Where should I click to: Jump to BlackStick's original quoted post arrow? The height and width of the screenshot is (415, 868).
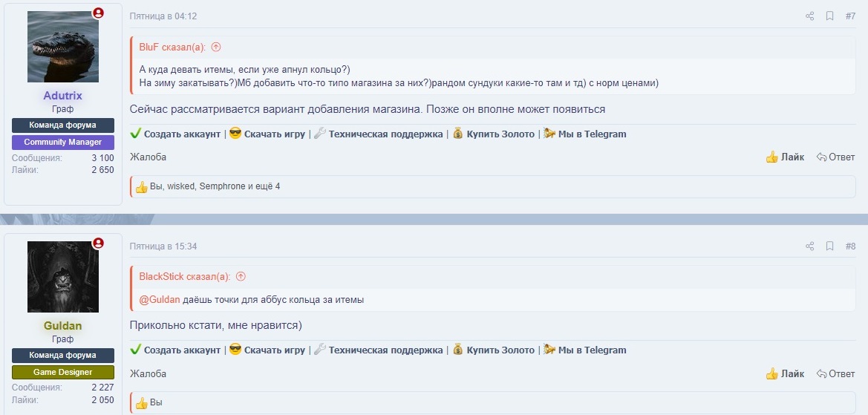click(240, 277)
